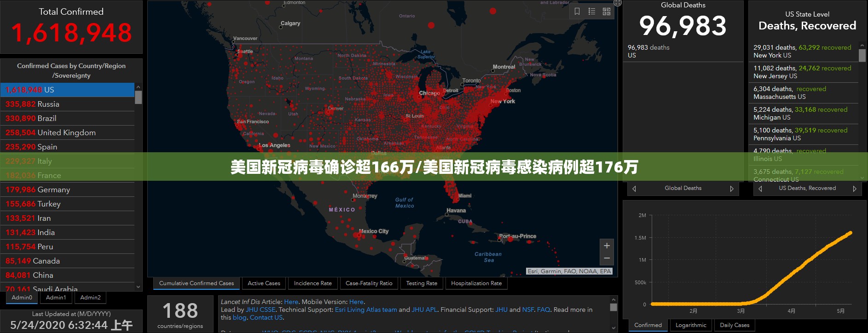Viewport: 868px width, 333px height.
Task: Go to previous panel left of Global Deaths
Action: [634, 189]
